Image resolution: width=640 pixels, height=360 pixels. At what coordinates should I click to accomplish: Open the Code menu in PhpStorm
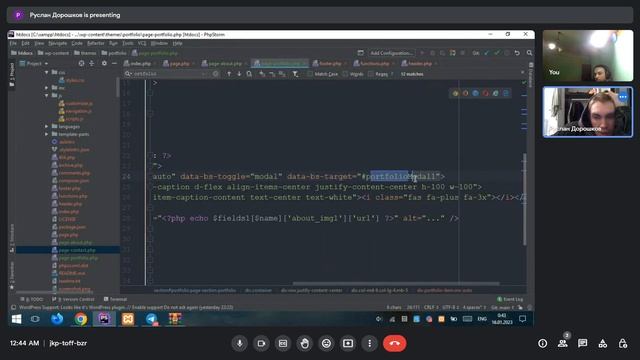(x=77, y=43)
